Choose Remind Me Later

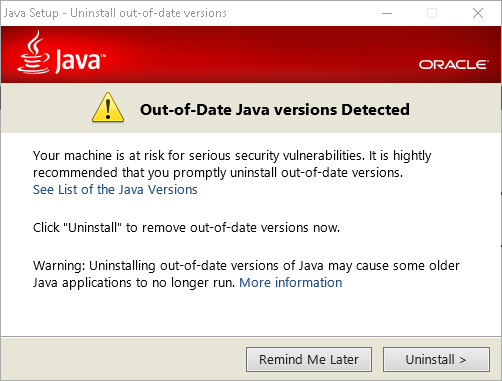(x=309, y=359)
